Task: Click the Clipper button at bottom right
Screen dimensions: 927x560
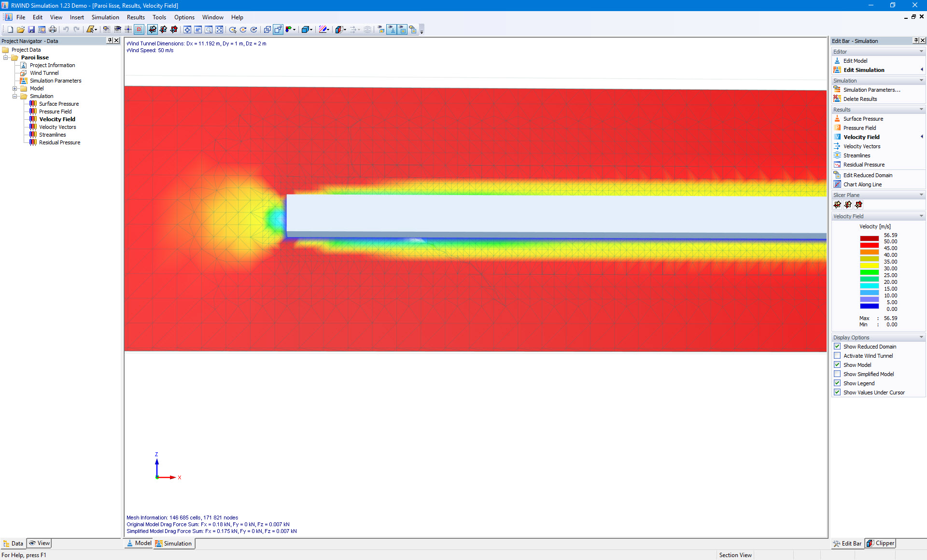Action: pyautogui.click(x=880, y=543)
